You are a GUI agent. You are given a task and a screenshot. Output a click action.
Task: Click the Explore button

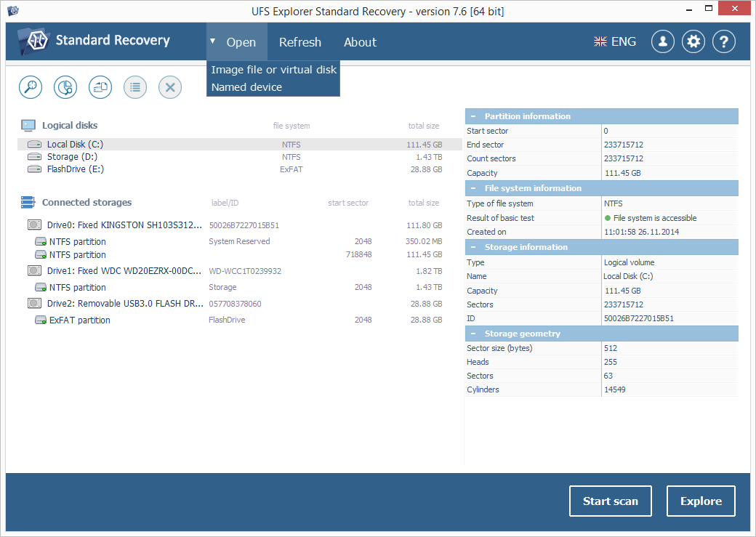(x=701, y=501)
